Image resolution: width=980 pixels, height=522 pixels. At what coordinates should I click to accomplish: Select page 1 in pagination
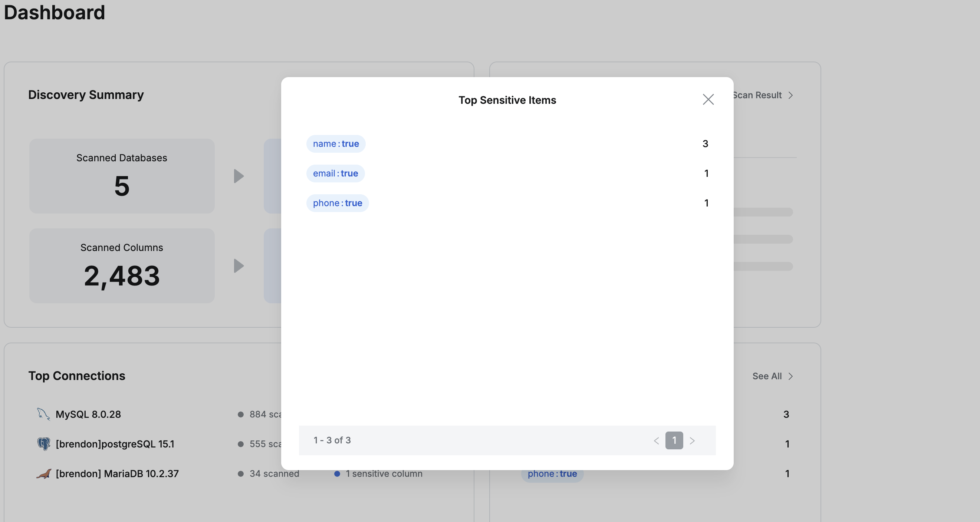674,441
